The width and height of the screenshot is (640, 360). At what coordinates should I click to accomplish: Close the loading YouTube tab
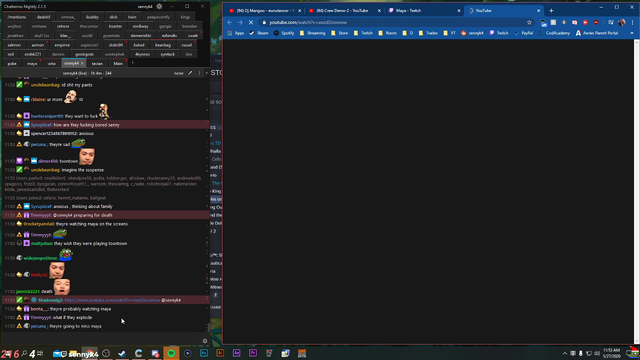click(538, 11)
